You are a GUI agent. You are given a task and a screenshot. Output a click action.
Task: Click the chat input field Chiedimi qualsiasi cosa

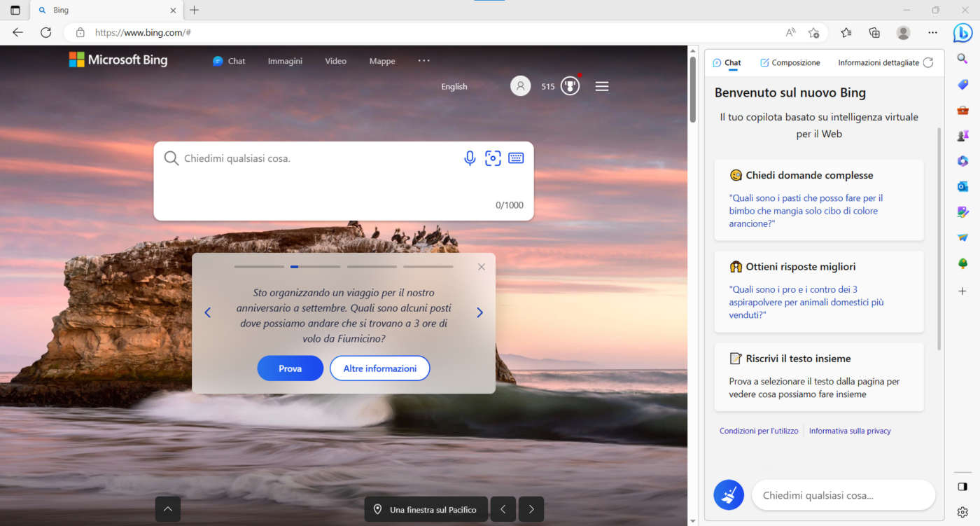tap(843, 495)
